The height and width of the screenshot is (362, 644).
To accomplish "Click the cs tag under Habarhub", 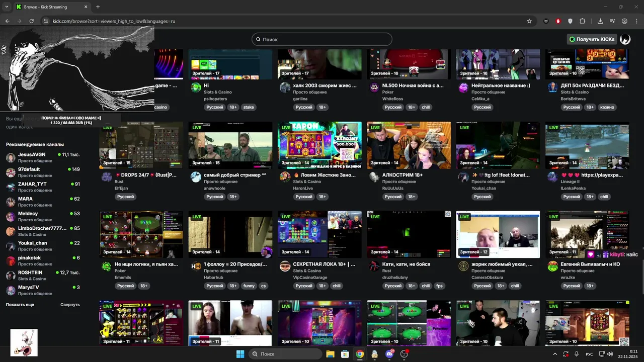I will click(x=263, y=286).
